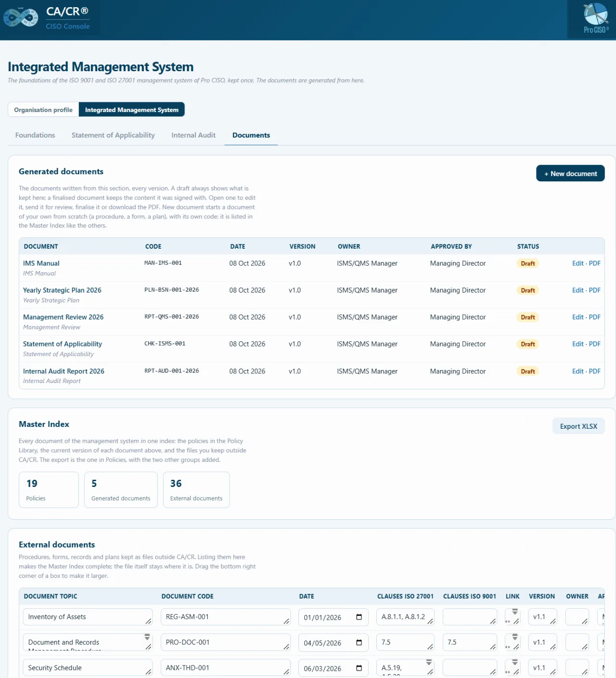Screen dimensions: 616x678
Task: Click the code CHK-ISMS-001
Action: pyautogui.click(x=165, y=344)
